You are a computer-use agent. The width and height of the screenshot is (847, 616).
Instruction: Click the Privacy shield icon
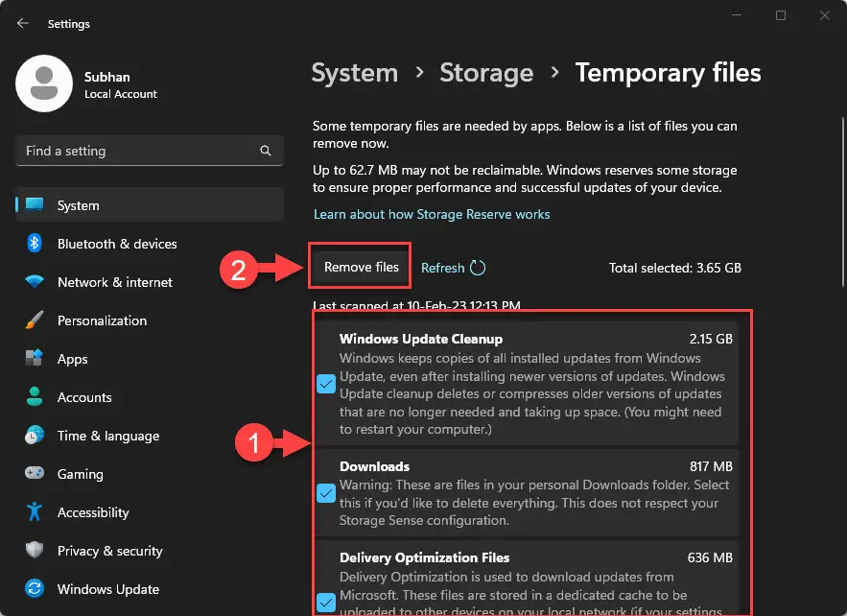click(x=35, y=550)
